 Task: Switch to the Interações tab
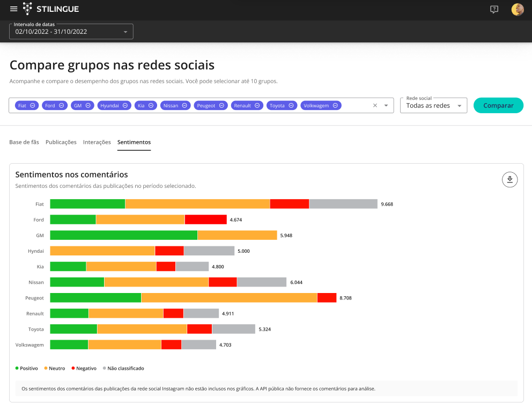click(x=97, y=142)
